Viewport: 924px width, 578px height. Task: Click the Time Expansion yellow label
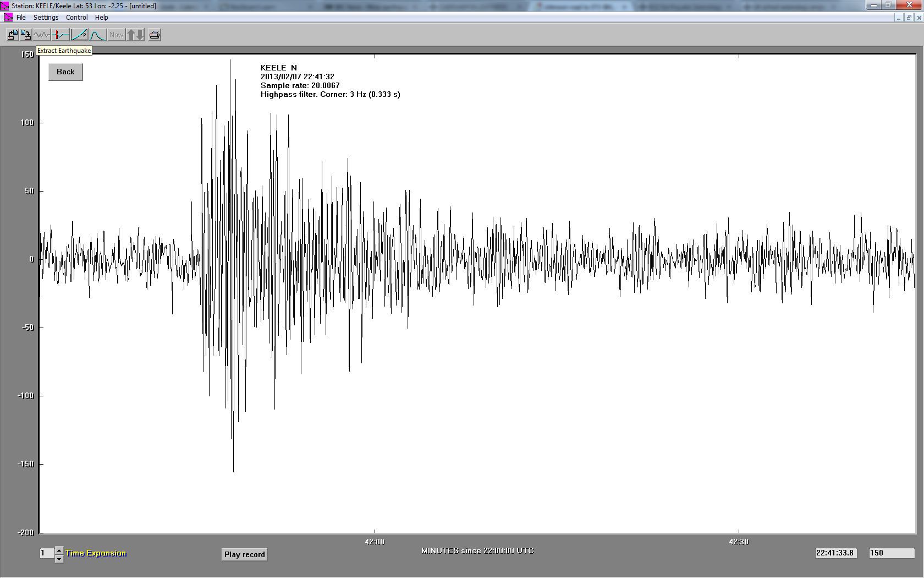96,553
